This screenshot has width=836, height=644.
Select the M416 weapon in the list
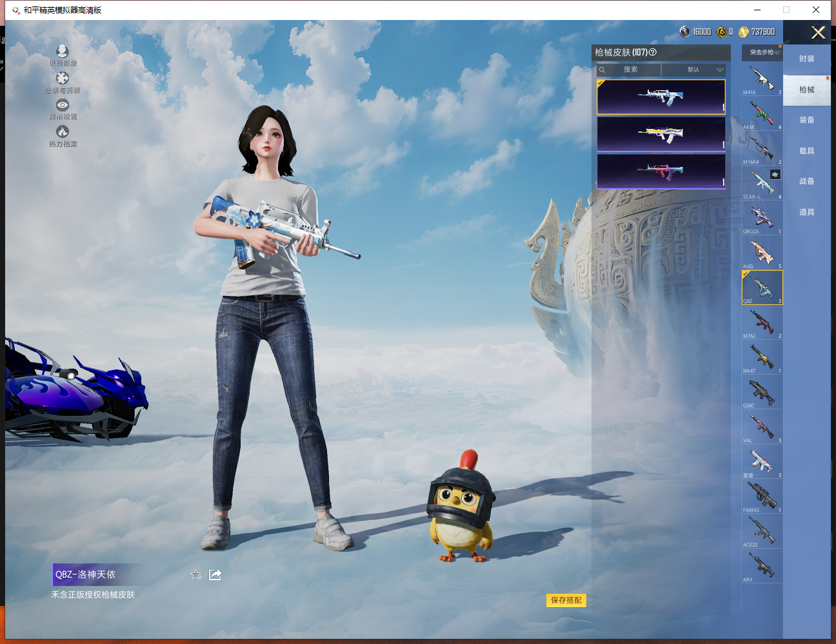coord(762,79)
